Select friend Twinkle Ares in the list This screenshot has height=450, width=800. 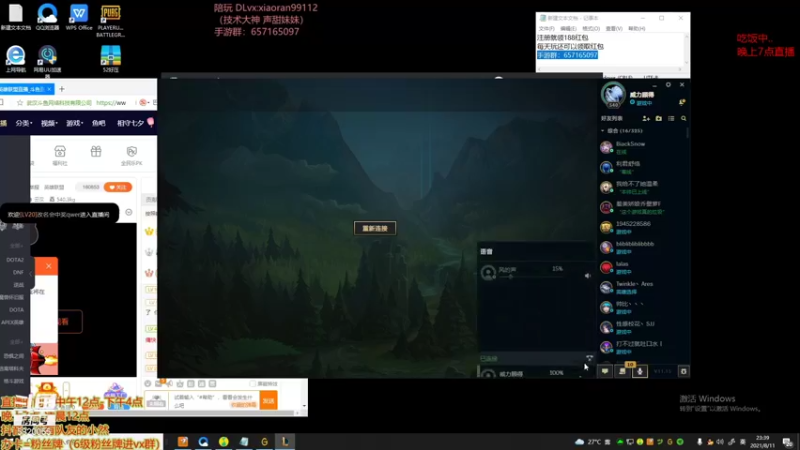tap(642, 287)
